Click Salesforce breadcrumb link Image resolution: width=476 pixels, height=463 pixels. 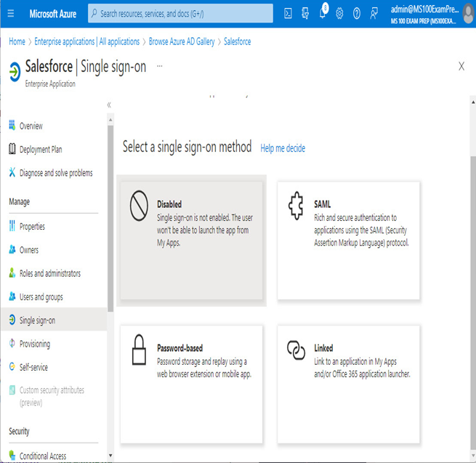click(x=237, y=41)
